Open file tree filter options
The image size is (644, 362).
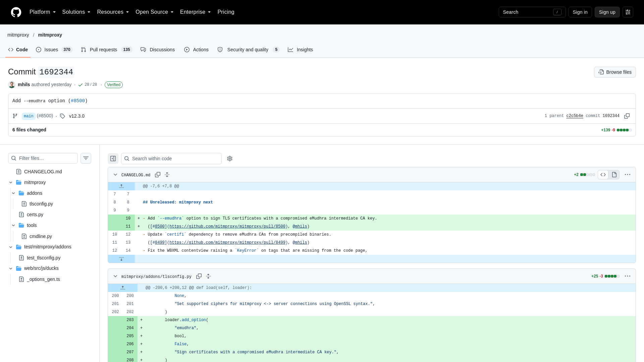pos(86,158)
